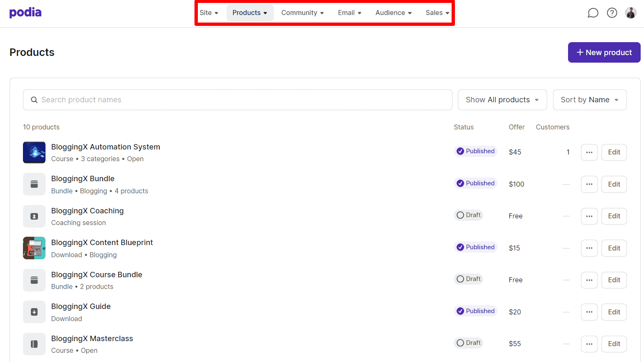Open the Sales menu
644x362 pixels.
(437, 13)
